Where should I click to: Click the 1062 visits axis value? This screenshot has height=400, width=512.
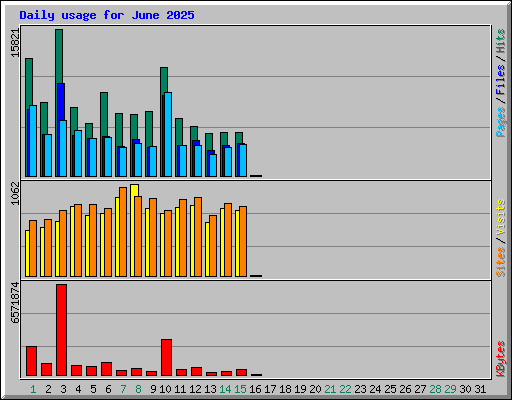tap(15, 193)
